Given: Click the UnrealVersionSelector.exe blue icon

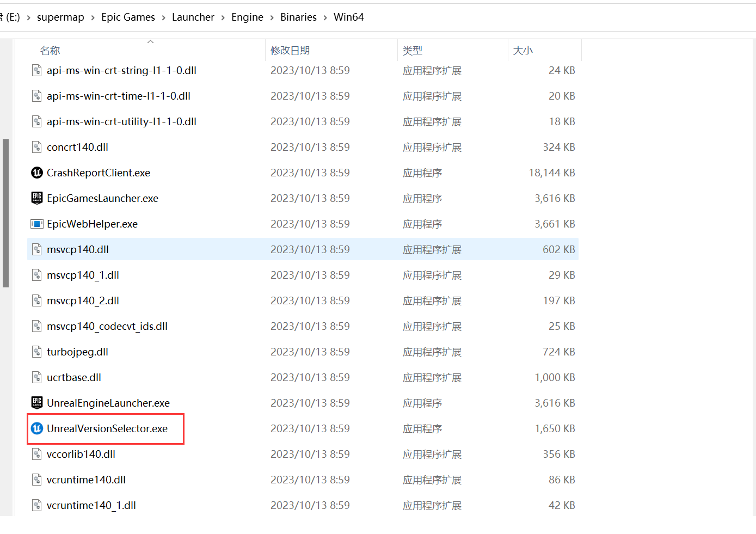Looking at the screenshot, I should click(37, 428).
